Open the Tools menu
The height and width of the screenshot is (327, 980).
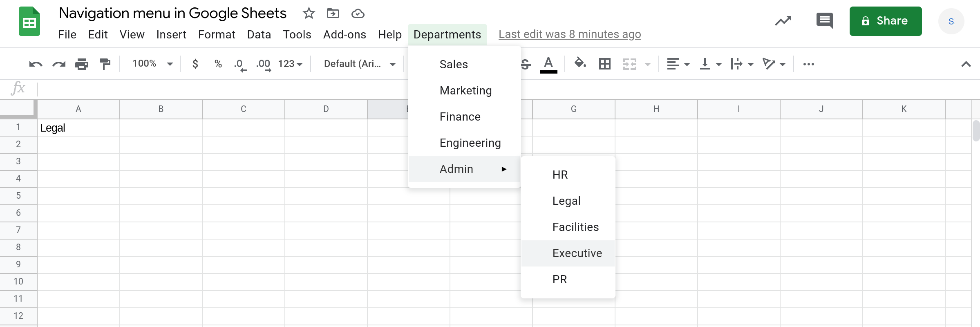pyautogui.click(x=297, y=34)
